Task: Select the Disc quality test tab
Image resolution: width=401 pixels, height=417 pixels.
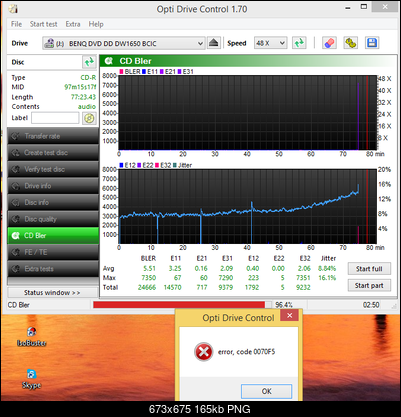Action: [x=53, y=219]
